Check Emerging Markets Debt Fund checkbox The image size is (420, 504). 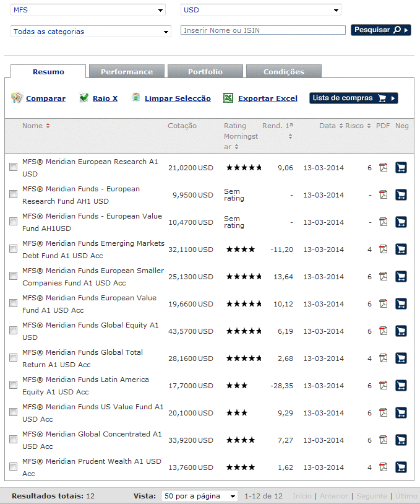13,248
